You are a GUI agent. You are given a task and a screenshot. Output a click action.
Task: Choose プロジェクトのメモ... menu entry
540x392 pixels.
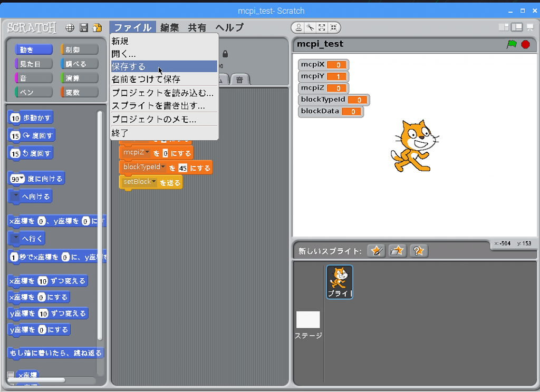point(165,120)
